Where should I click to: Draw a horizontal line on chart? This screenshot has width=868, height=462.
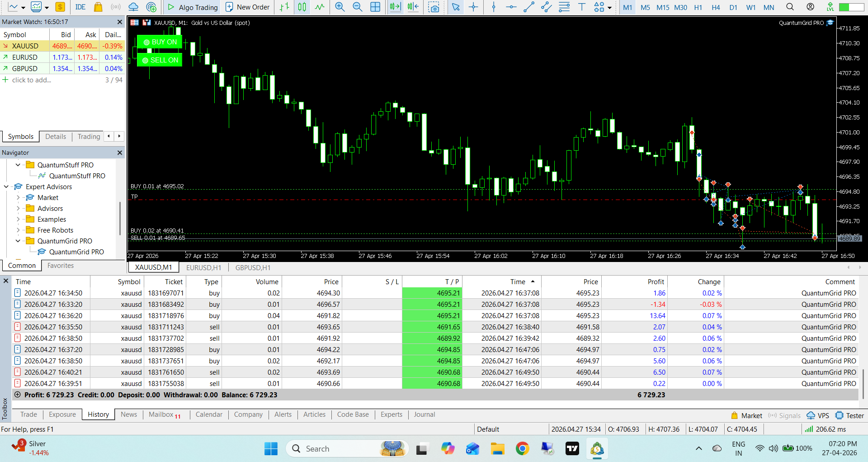pos(511,7)
